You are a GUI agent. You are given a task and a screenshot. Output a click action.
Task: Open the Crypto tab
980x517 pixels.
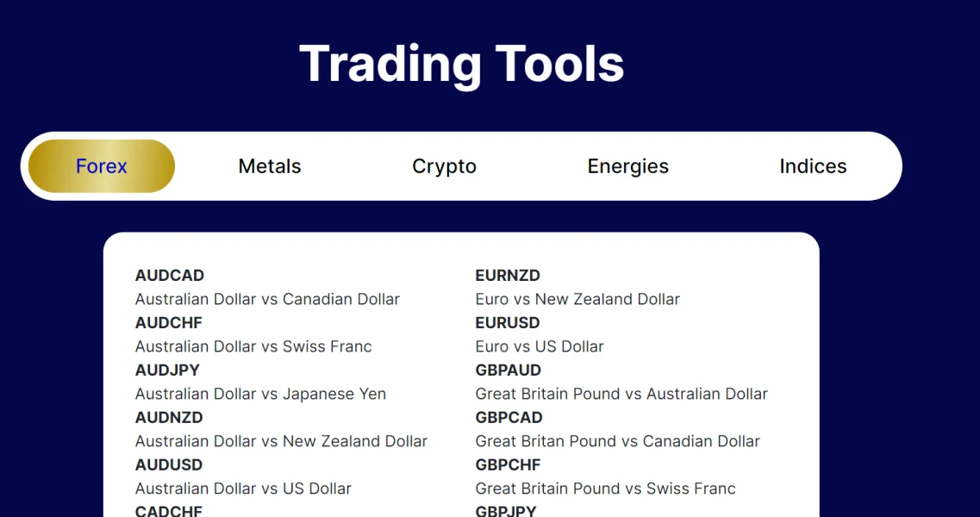point(444,166)
